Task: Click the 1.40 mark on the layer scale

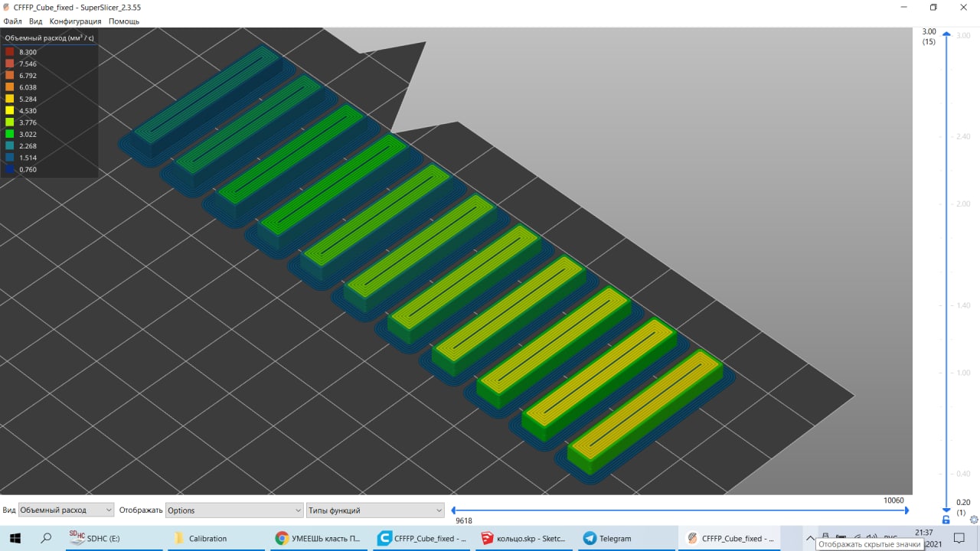Action: 963,305
